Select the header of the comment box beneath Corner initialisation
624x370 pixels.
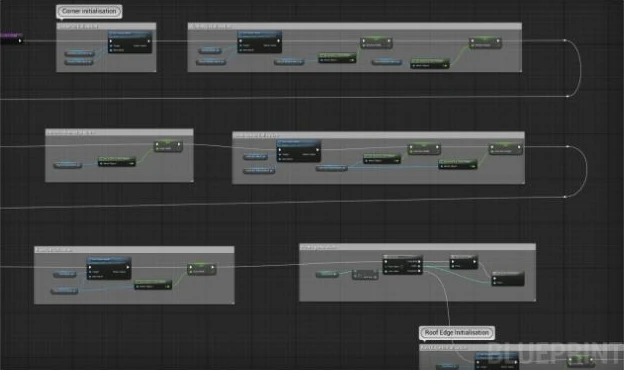106,26
